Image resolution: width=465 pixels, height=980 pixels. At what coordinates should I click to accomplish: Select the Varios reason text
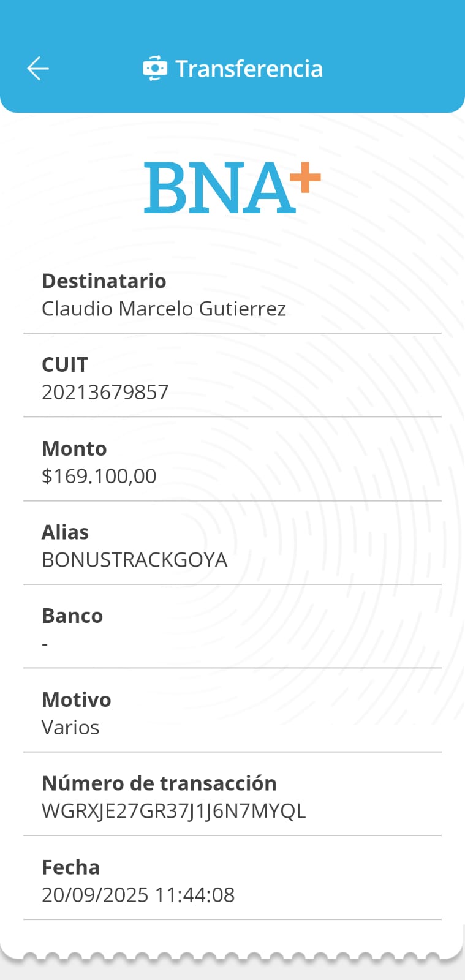[70, 728]
